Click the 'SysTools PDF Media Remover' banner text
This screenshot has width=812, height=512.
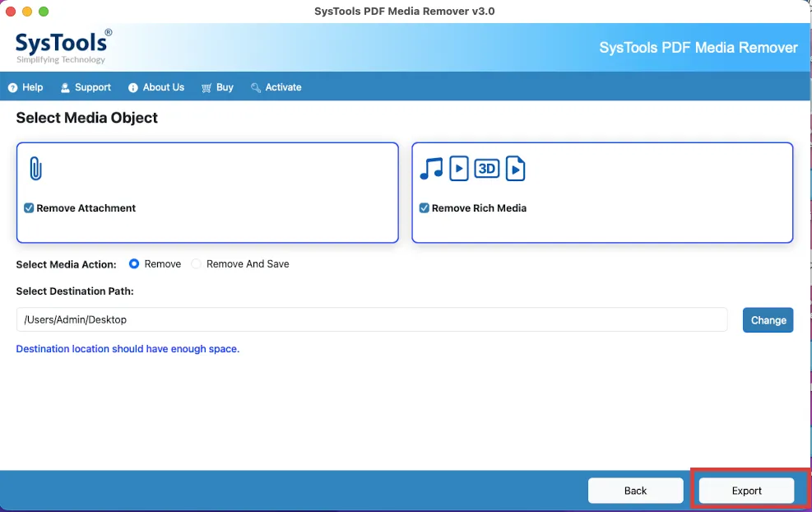[698, 48]
